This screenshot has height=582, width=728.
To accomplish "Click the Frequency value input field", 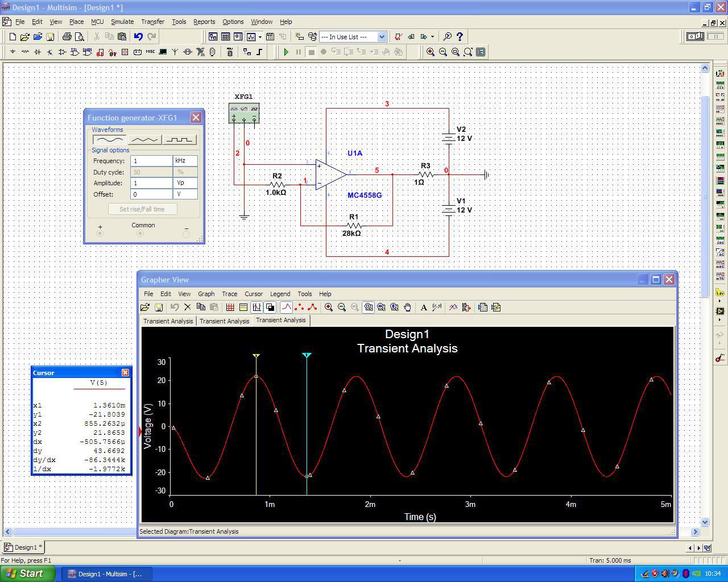I will [x=151, y=161].
